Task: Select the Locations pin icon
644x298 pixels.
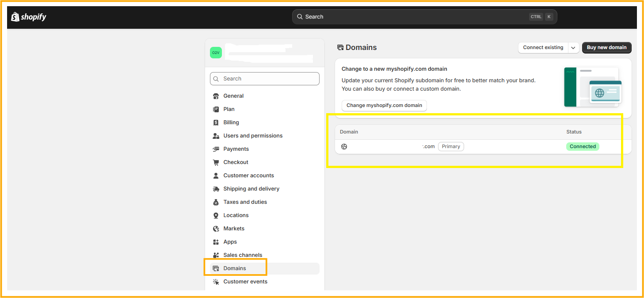Action: [216, 215]
